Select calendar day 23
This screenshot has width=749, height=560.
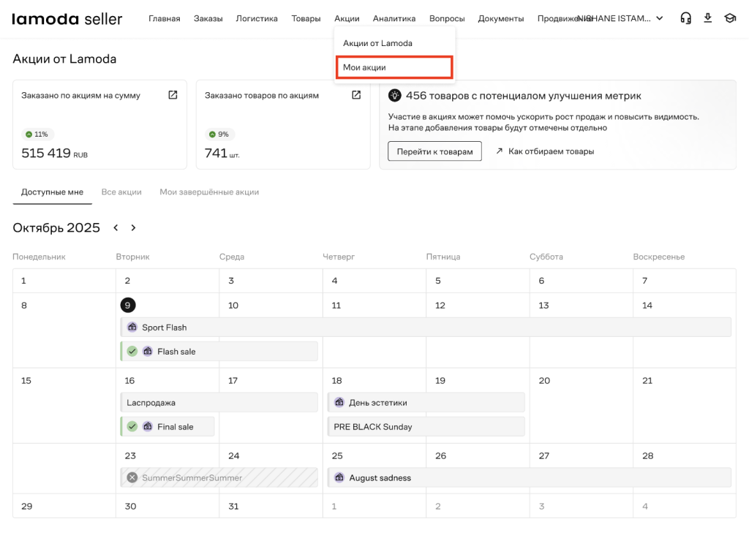pos(130,455)
